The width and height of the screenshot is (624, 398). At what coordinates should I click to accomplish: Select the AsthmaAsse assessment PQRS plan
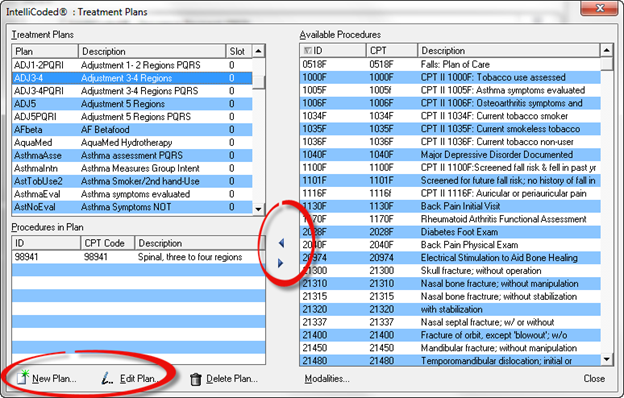click(132, 155)
